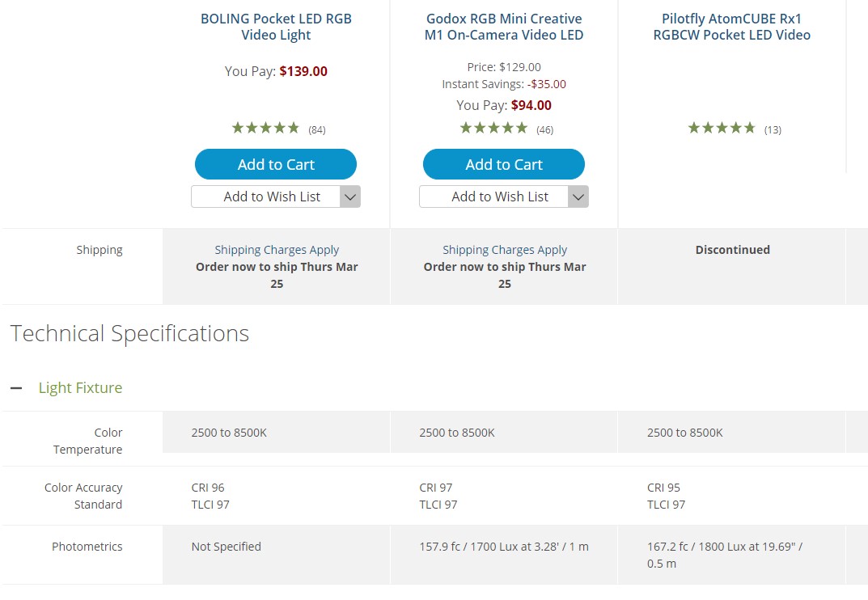Click the CRI 95 value for Pilotfly

tap(663, 488)
